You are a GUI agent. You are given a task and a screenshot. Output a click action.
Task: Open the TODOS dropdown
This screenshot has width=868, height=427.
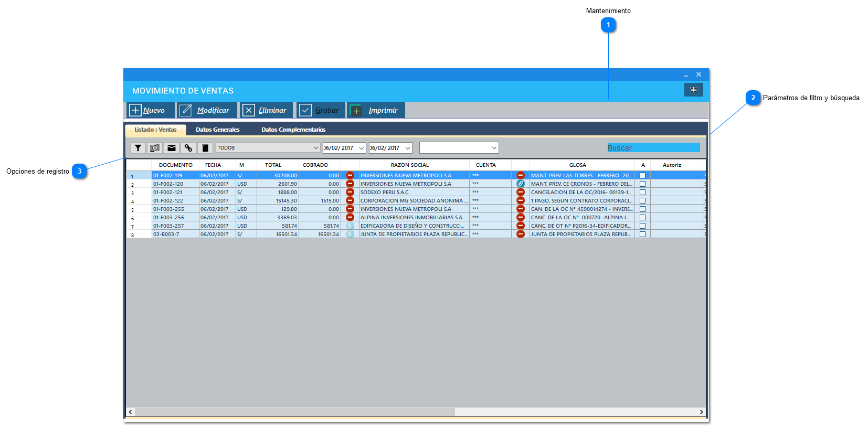point(268,148)
